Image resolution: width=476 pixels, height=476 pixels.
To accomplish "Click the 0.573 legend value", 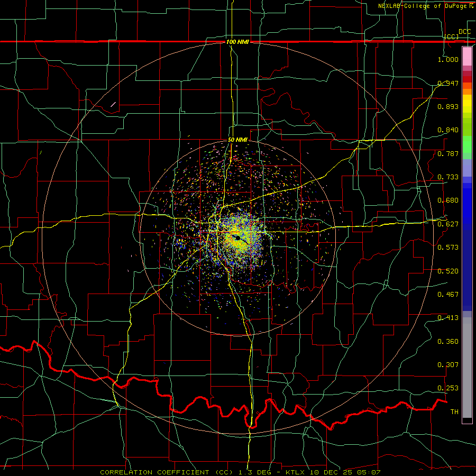I will (x=448, y=247).
